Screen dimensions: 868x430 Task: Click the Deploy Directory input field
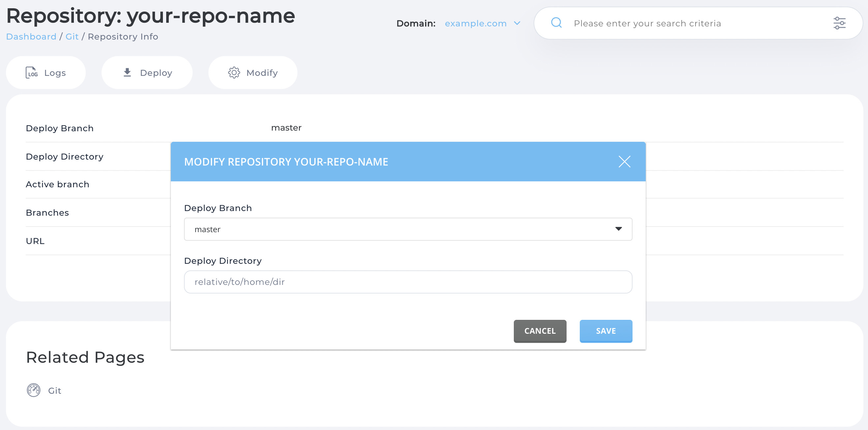[x=408, y=282]
